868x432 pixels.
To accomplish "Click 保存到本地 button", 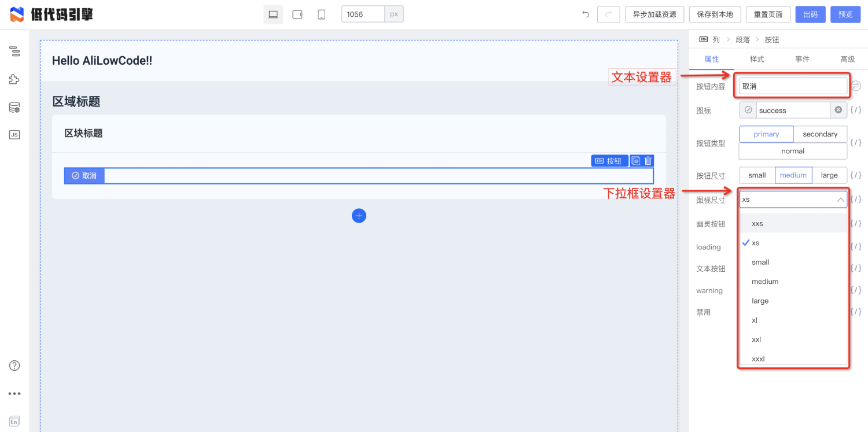I will (x=715, y=14).
